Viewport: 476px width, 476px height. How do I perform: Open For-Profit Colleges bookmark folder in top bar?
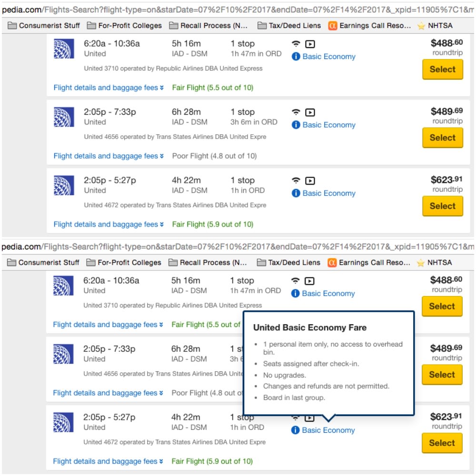click(124, 26)
